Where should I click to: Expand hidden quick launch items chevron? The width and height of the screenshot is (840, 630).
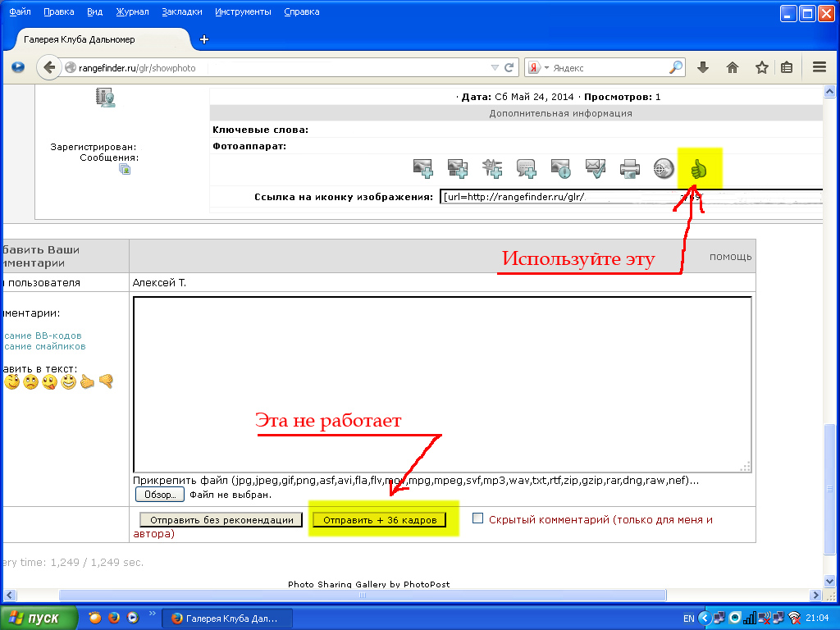[152, 614]
